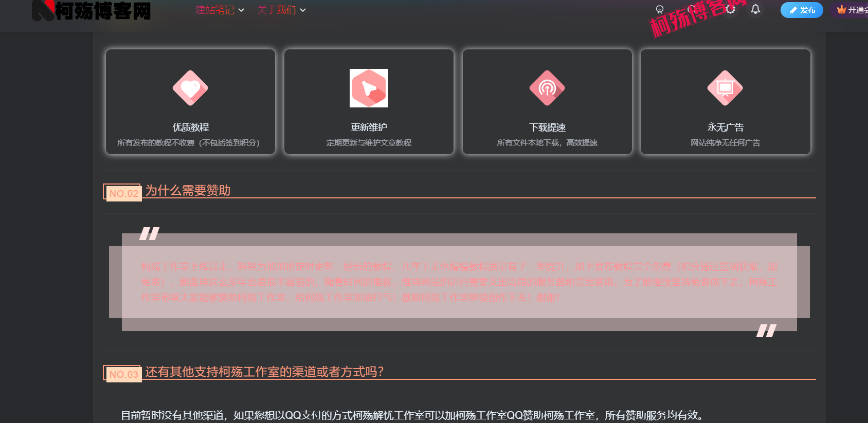Click the blue 发布 publish button
The image size is (868, 423).
click(802, 10)
